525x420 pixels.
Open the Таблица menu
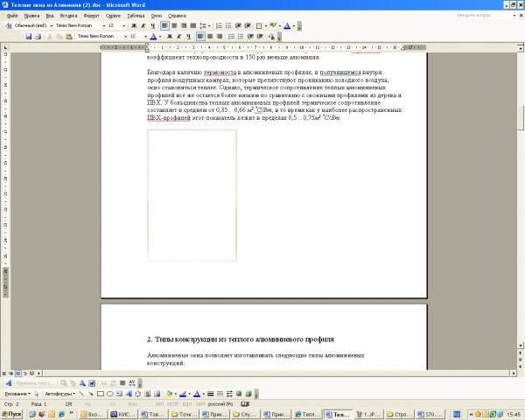(x=136, y=16)
